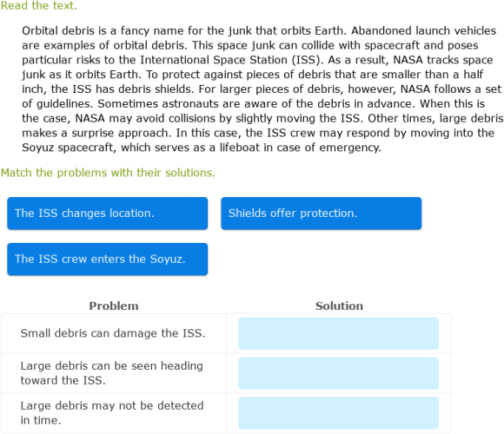
Task: Select "The ISS changes location." answer tile
Action: 108,214
